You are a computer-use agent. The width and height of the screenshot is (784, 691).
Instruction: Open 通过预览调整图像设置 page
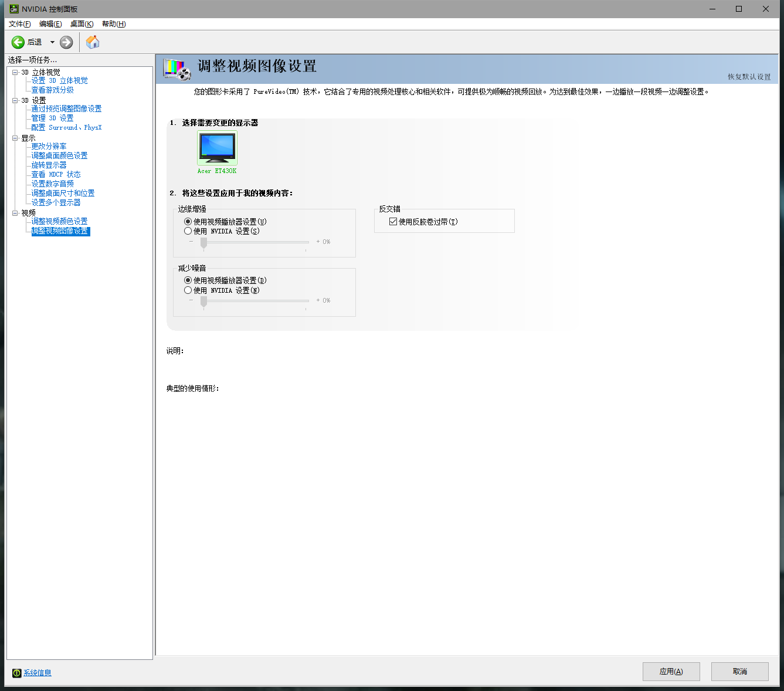coord(67,109)
